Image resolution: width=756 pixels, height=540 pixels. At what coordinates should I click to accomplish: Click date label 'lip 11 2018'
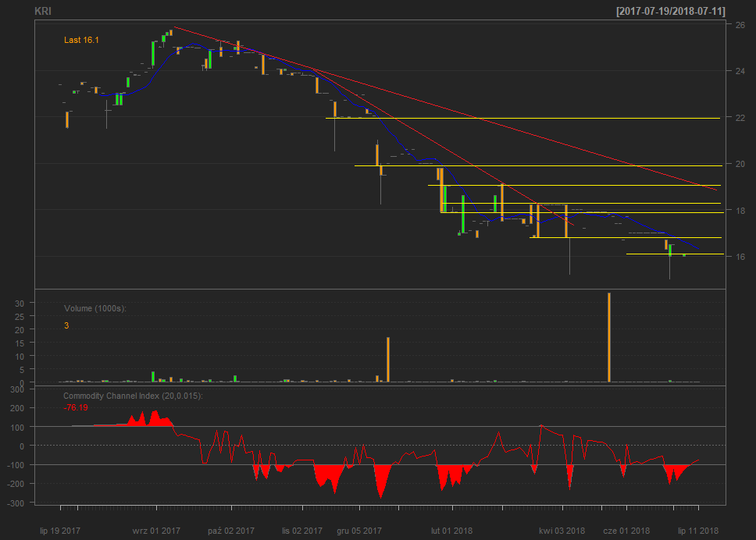698,531
